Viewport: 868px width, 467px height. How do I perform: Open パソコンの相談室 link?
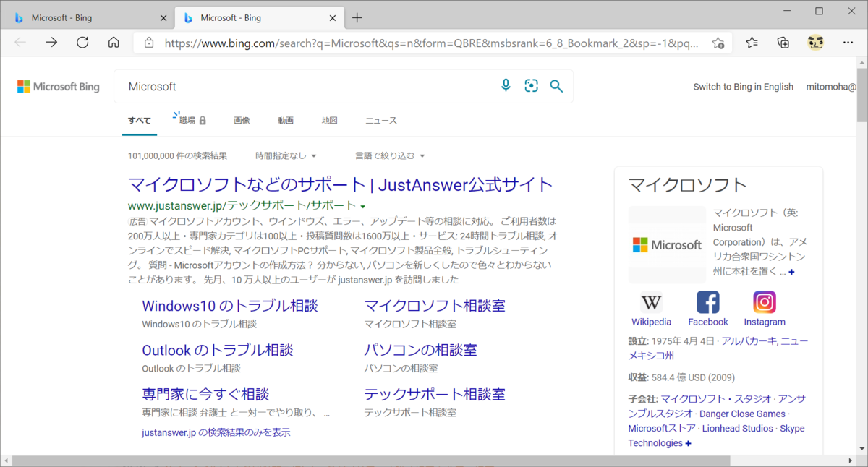420,350
